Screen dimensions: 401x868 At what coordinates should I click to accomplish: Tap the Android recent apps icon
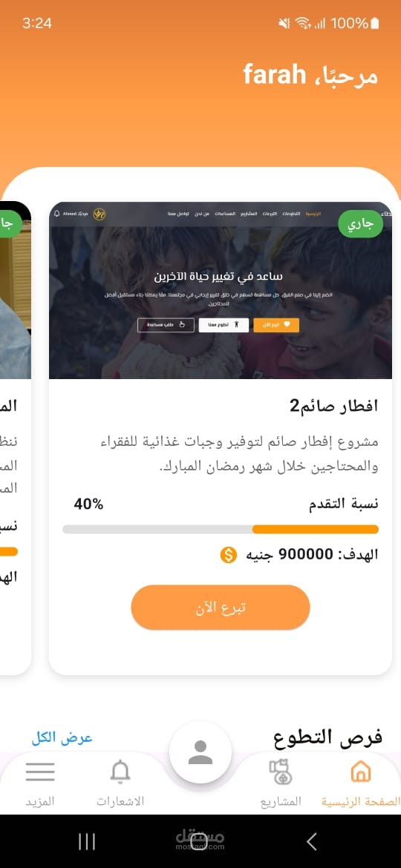[86, 841]
